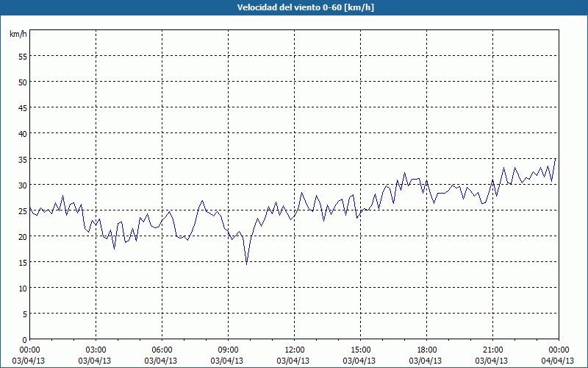The height and width of the screenshot is (368, 588).
Task: Click the final data peak at 35 km/h
Action: 556,159
